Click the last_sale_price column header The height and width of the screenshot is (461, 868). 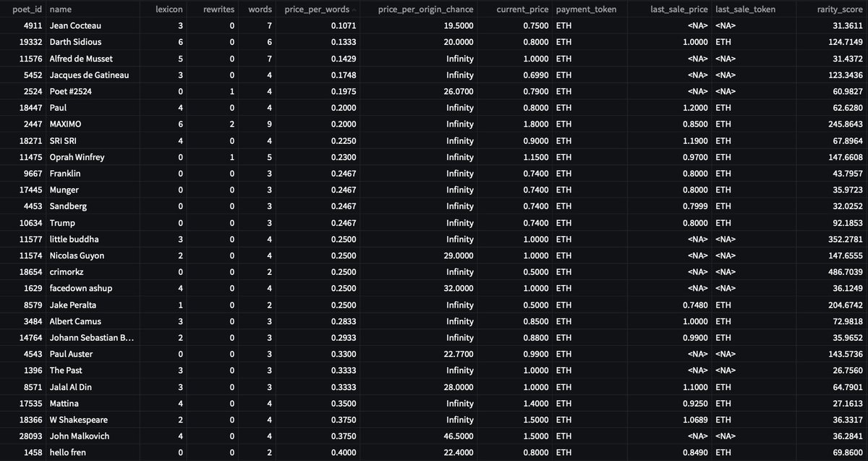679,9
